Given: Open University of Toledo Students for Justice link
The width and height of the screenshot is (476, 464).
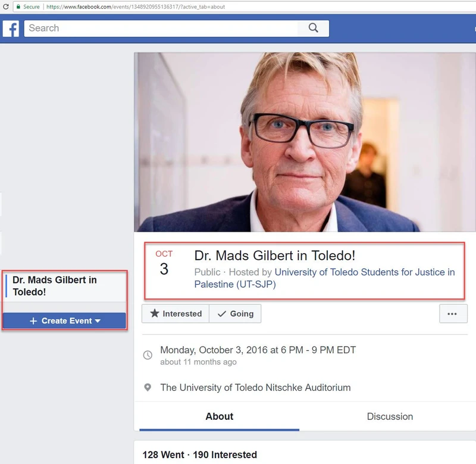Looking at the screenshot, I should tap(324, 278).
